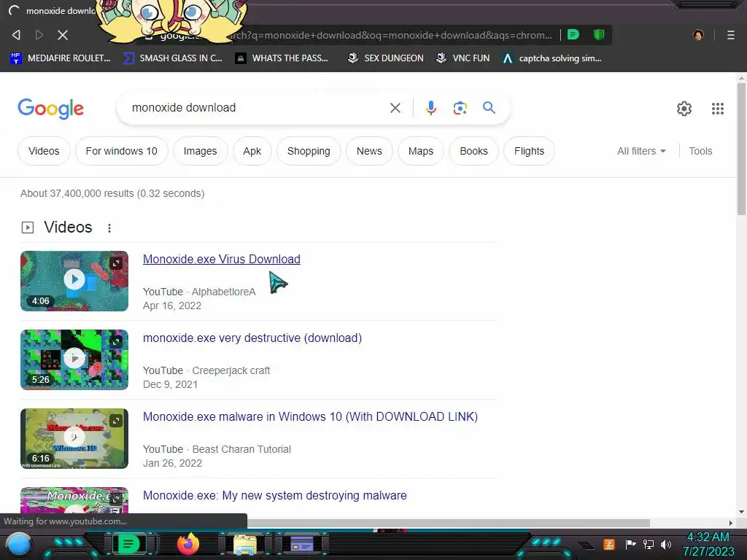
Task: Open monoxide.exe very destructive (download) link
Action: pyautogui.click(x=252, y=338)
